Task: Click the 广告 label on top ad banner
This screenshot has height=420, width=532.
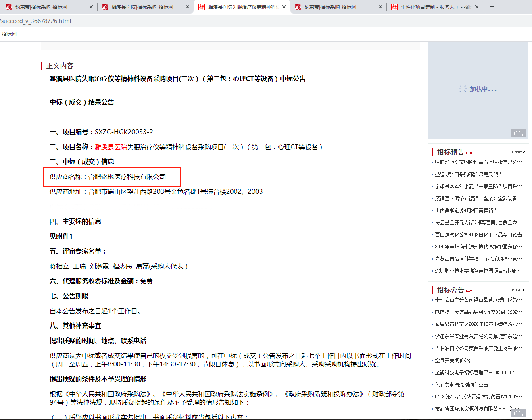Action: pyautogui.click(x=518, y=133)
